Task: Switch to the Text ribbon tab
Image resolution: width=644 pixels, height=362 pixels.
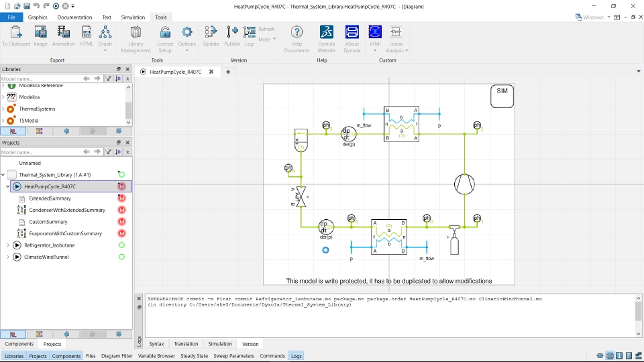Action: click(x=107, y=17)
